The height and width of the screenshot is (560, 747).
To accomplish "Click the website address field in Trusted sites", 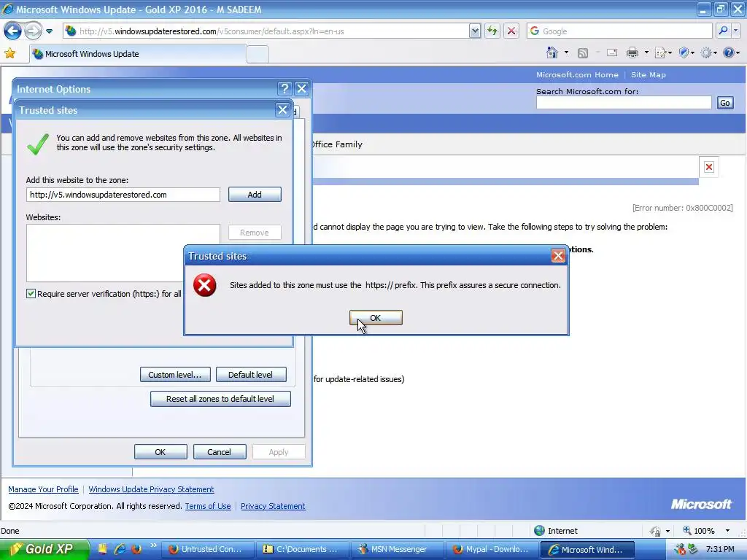I will coord(123,194).
